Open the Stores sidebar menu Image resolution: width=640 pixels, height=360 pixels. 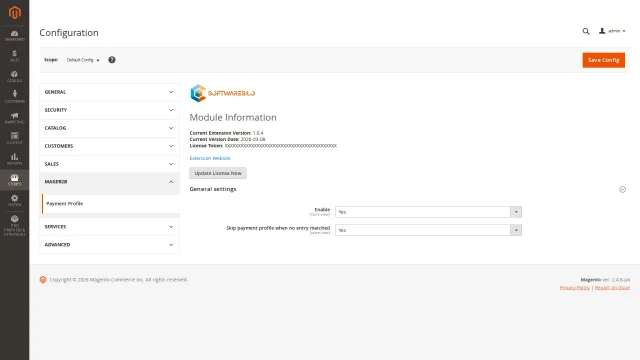click(14, 180)
